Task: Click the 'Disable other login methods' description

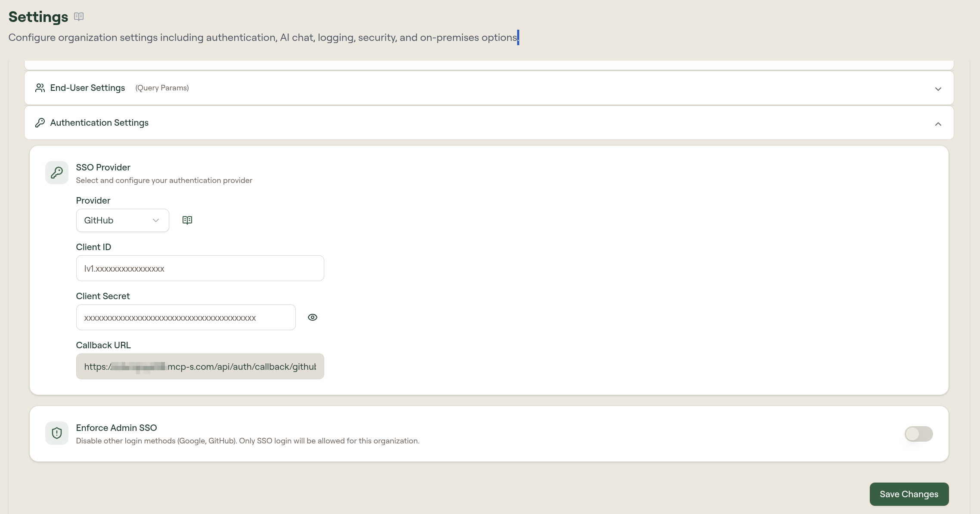Action: pyautogui.click(x=248, y=441)
